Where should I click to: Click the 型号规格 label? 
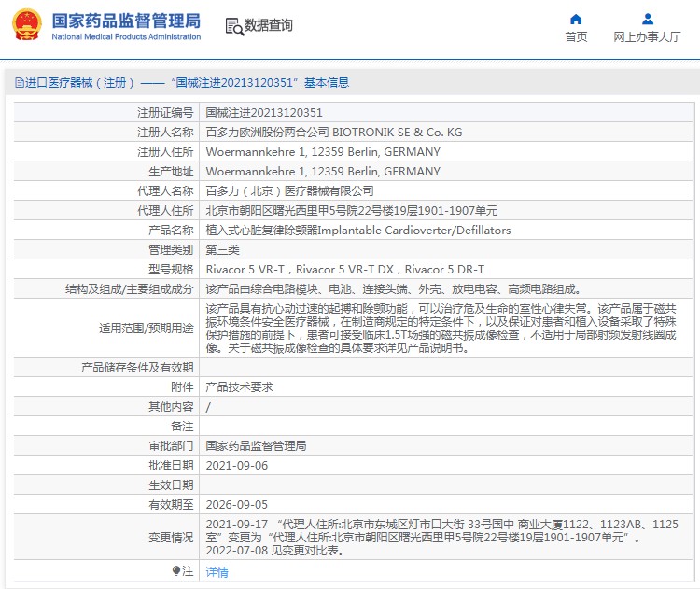click(171, 270)
